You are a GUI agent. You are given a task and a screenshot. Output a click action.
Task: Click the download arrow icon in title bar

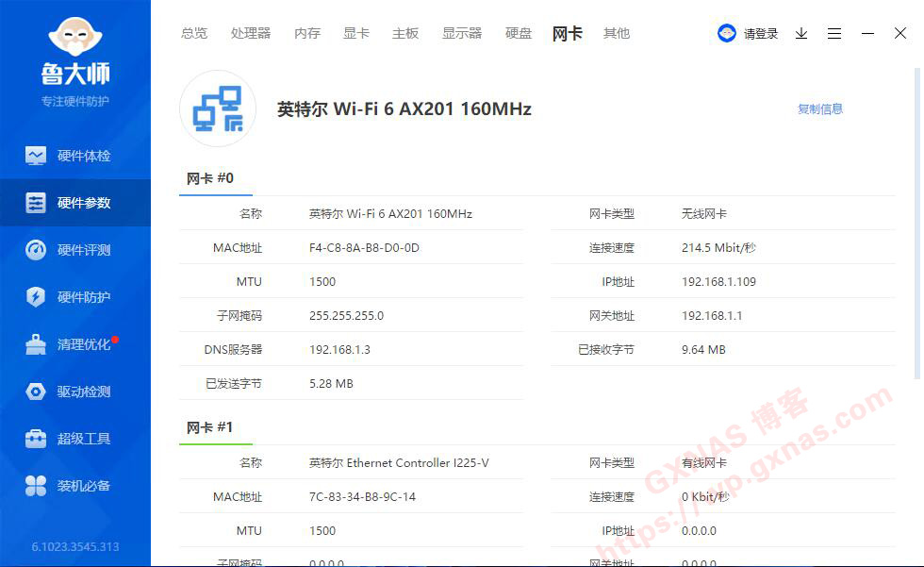801,33
